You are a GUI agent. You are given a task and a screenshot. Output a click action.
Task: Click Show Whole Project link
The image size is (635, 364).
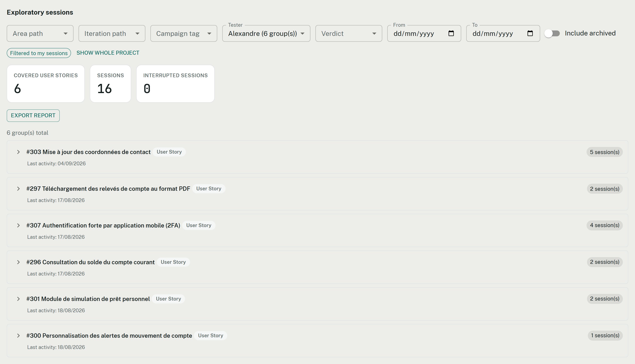(108, 53)
